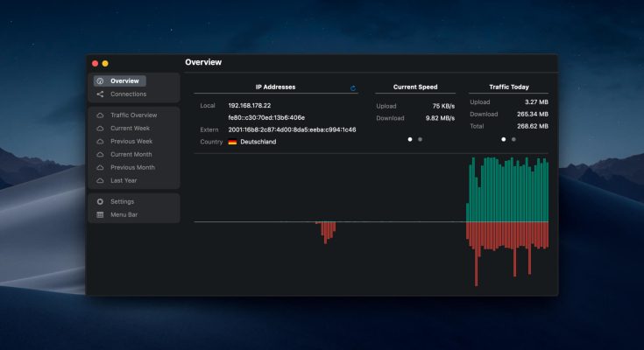Click the small red upload spike mid-graph

click(327, 231)
